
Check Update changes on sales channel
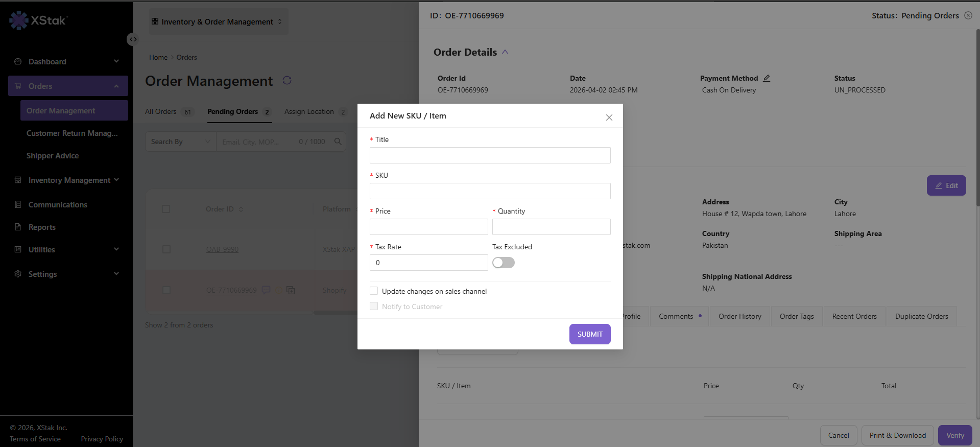[374, 291]
